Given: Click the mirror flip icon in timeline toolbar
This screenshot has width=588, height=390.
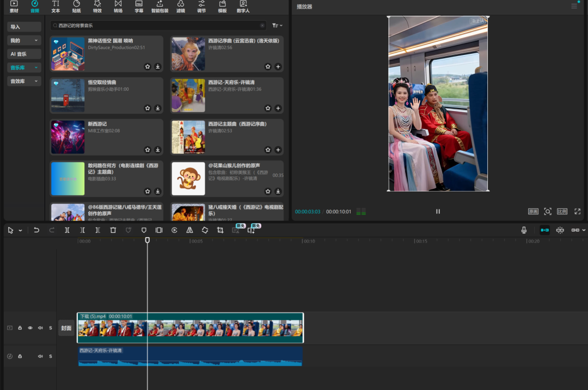Looking at the screenshot, I should [x=189, y=230].
